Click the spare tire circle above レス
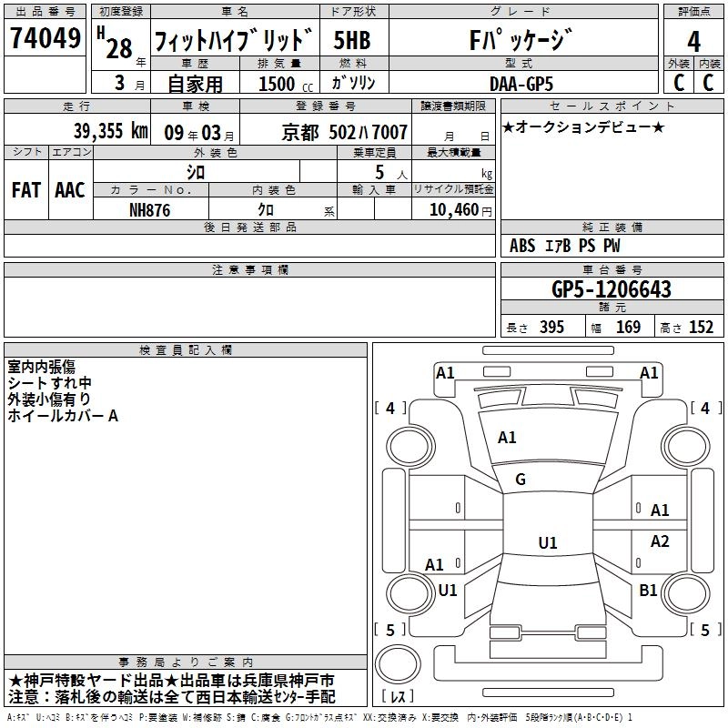 pos(398,663)
